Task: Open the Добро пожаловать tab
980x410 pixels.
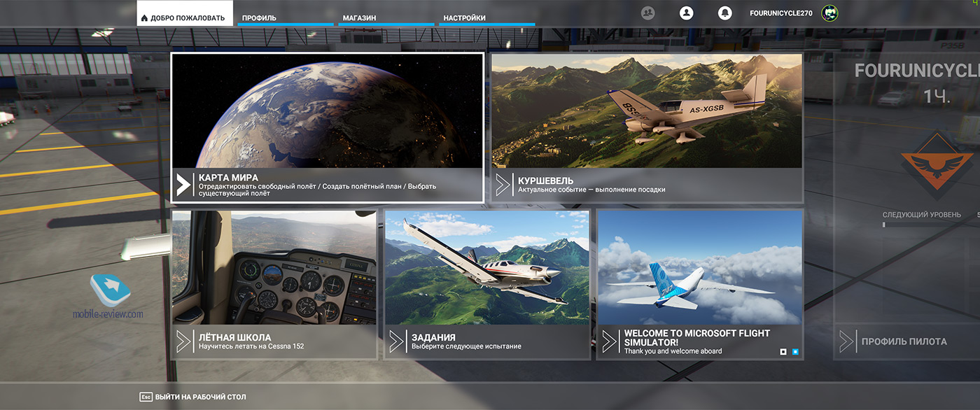Action: (185, 14)
